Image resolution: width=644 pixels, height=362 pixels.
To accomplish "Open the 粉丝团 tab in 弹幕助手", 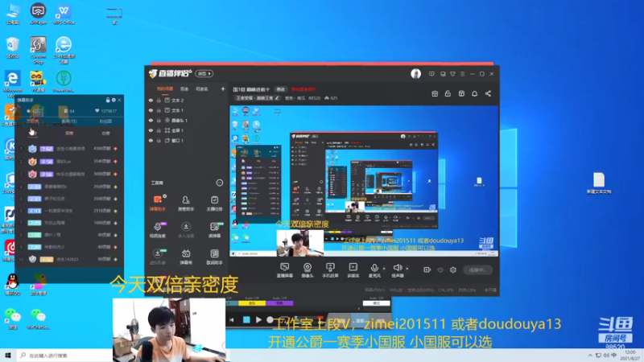I will (x=105, y=121).
